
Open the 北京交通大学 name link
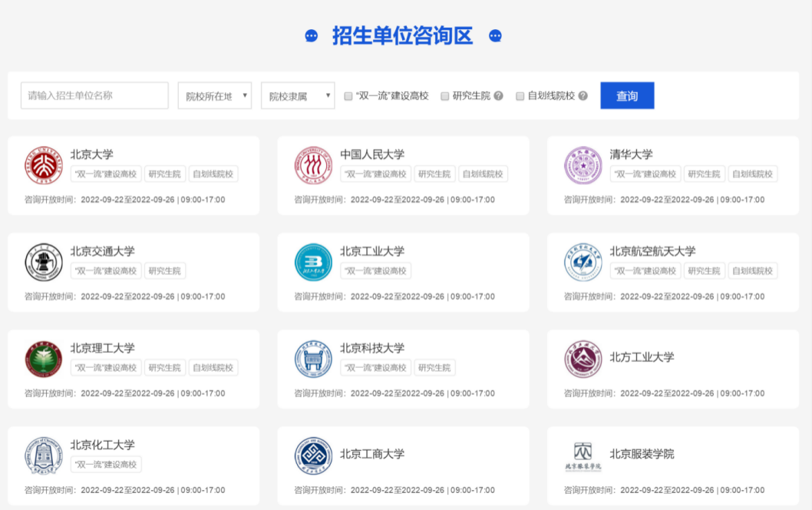pyautogui.click(x=103, y=251)
